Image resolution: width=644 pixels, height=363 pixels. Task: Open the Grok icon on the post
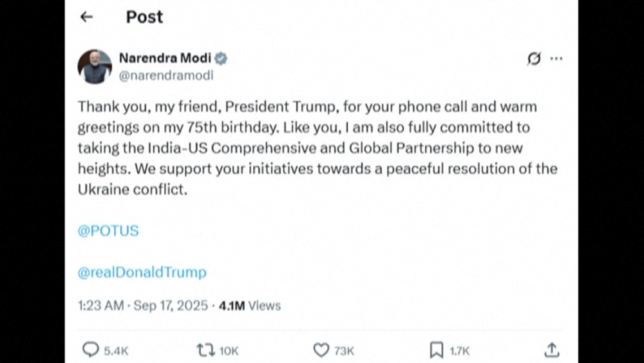point(534,59)
